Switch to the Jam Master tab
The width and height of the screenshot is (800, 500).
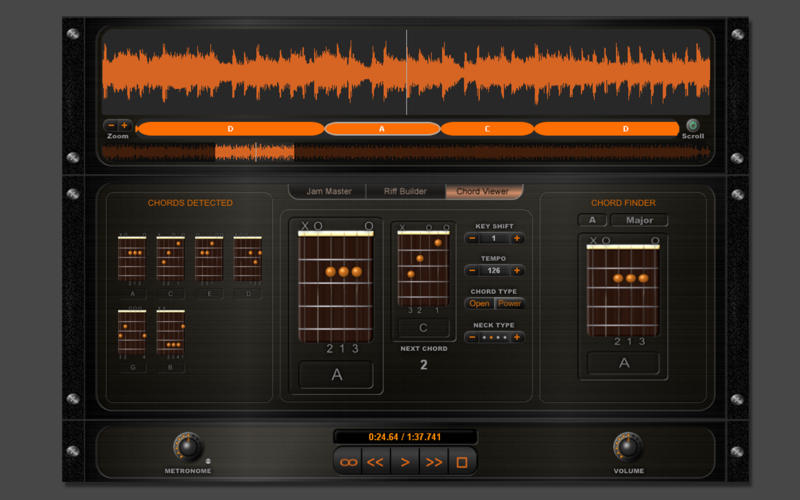329,191
